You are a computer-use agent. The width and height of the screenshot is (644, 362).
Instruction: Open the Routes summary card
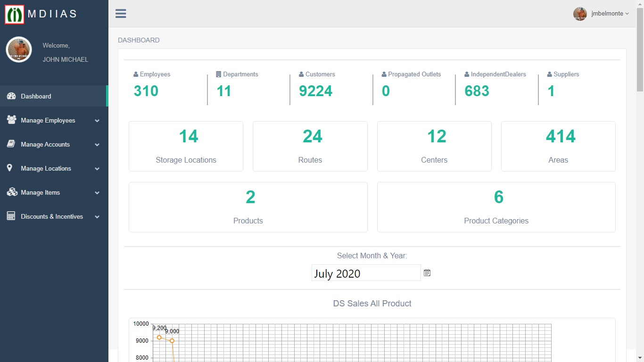(x=310, y=146)
